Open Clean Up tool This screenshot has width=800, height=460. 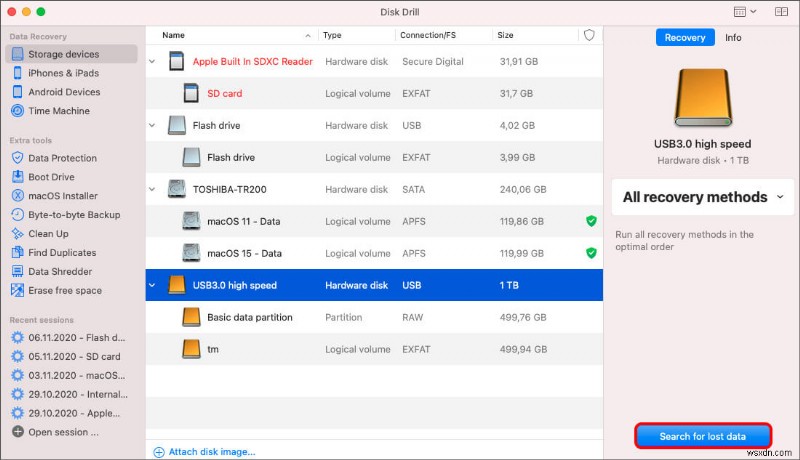coord(48,234)
